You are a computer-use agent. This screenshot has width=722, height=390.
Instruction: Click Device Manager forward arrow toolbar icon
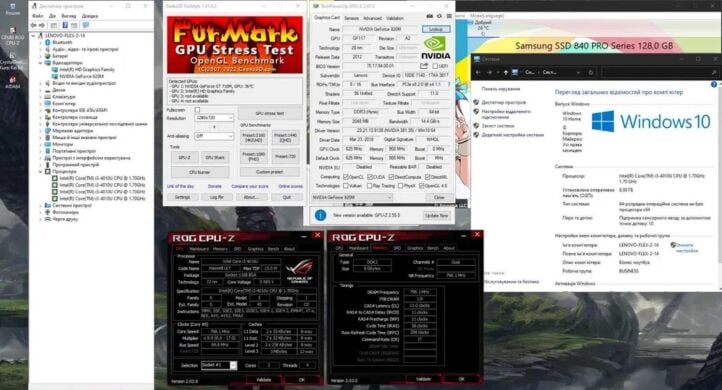click(x=42, y=25)
